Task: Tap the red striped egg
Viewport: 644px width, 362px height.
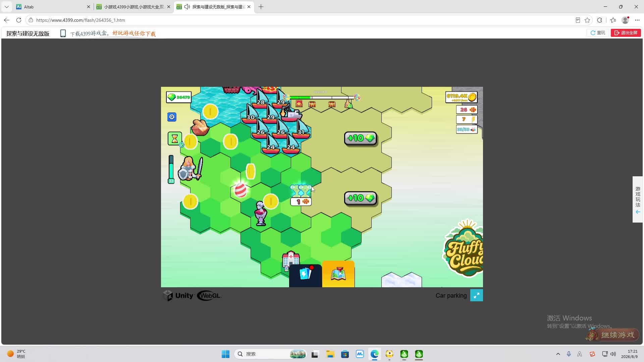Action: pos(240,190)
